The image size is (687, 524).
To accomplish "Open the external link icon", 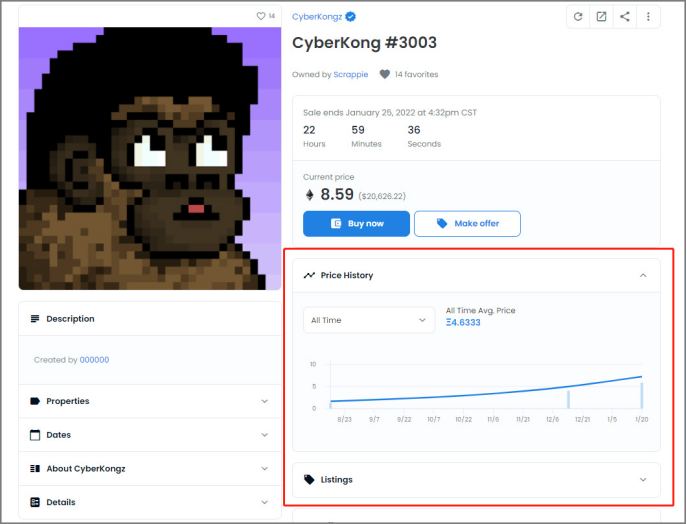I will click(601, 16).
